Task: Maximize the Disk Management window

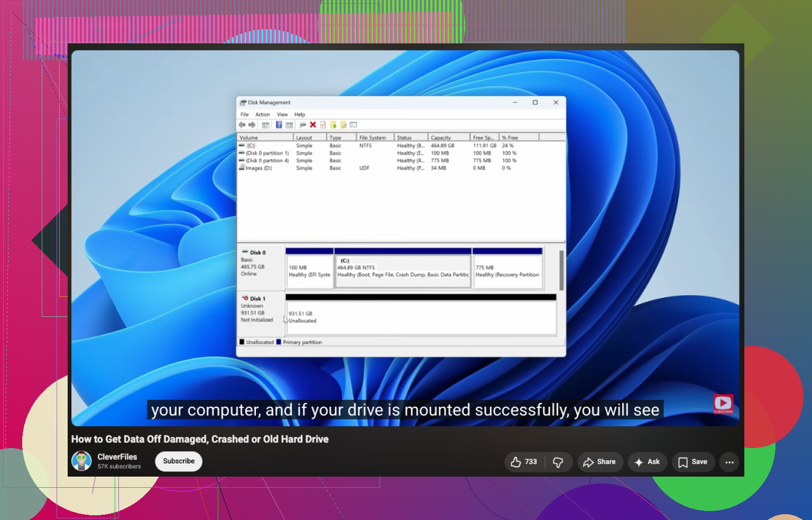Action: click(x=535, y=103)
